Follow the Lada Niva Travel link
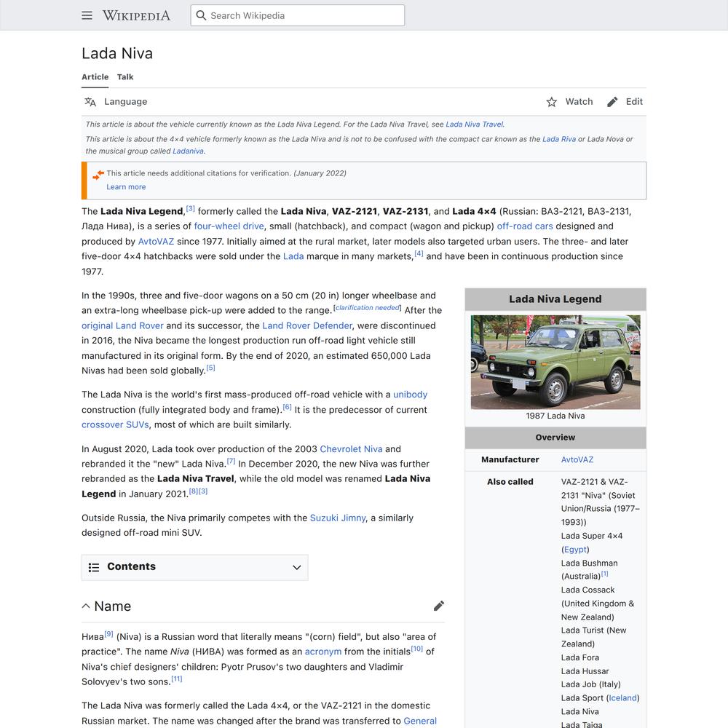The image size is (728, 728). click(x=474, y=124)
